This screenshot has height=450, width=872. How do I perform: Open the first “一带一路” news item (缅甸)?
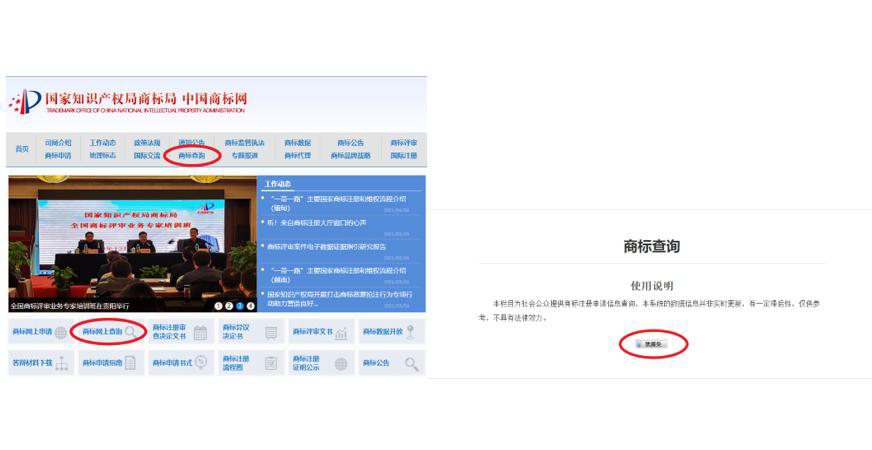[x=338, y=203]
